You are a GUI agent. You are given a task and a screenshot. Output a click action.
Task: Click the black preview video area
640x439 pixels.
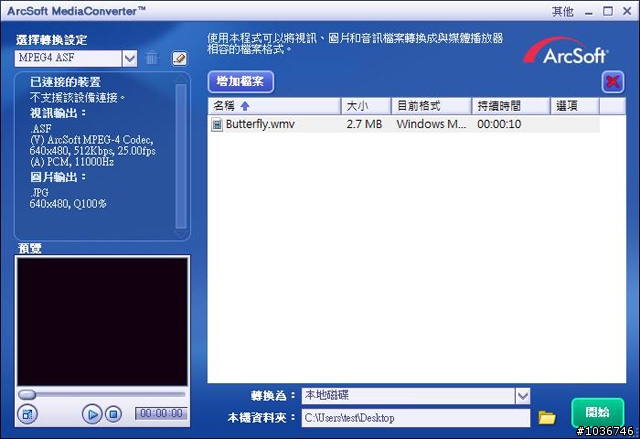pyautogui.click(x=102, y=321)
